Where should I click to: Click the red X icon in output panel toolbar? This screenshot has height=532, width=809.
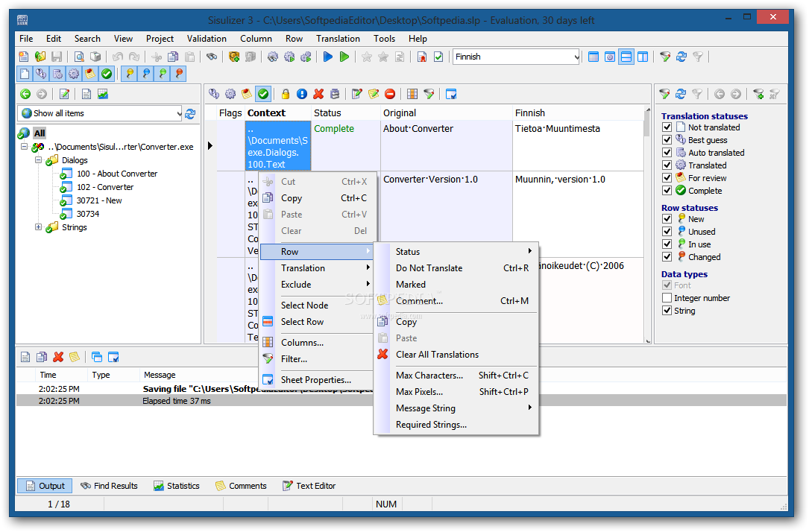click(x=58, y=357)
